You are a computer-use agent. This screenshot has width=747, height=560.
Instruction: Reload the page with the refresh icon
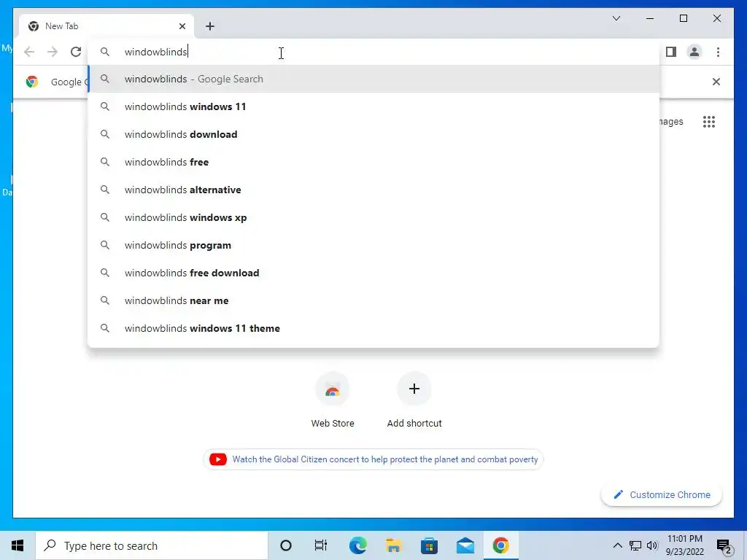(x=76, y=52)
